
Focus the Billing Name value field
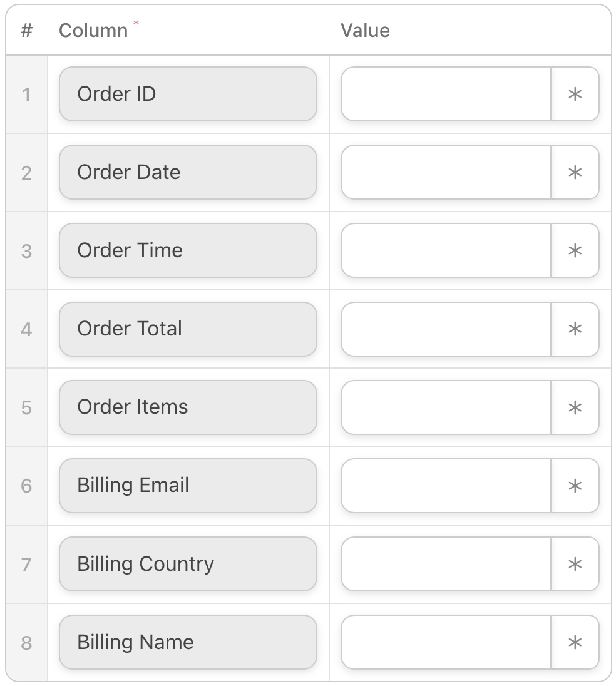446,643
